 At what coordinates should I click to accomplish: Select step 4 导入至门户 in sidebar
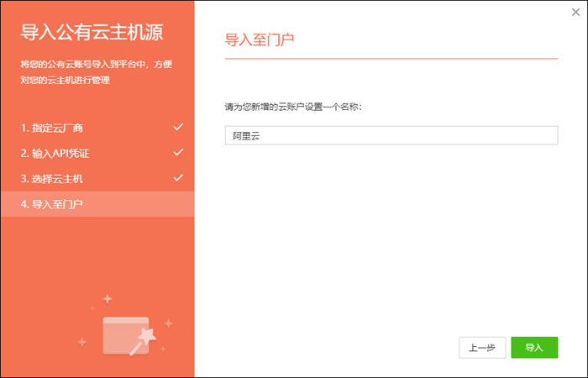coord(52,204)
